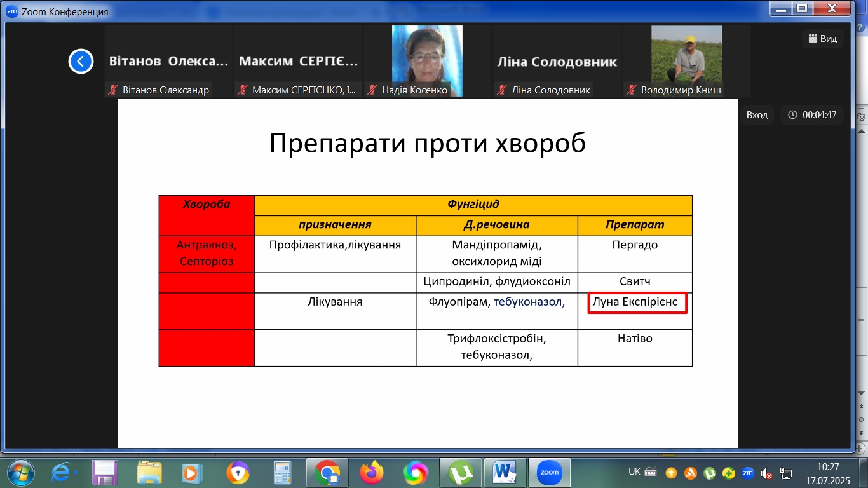Image resolution: width=868 pixels, height=488 pixels.
Task: Launch Internet Explorer from taskbar
Action: click(x=62, y=473)
